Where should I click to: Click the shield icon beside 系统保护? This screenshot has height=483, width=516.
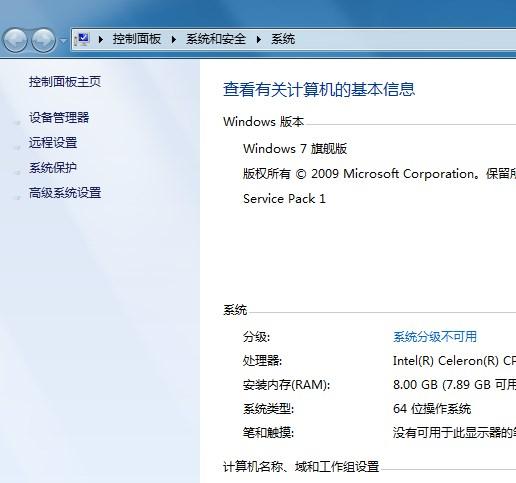click(17, 172)
